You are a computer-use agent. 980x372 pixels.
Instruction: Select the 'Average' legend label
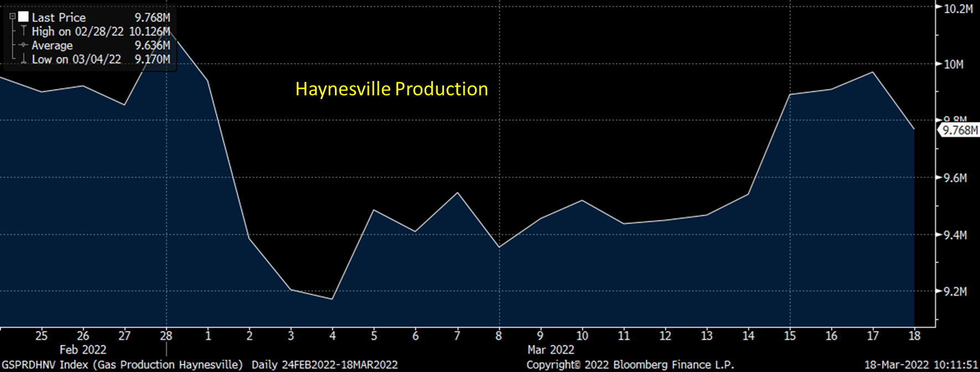[x=52, y=45]
